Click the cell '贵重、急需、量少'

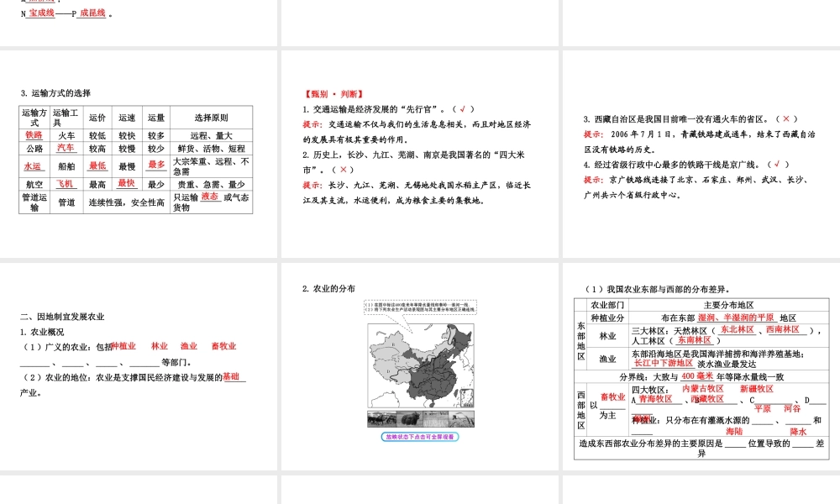[x=211, y=184]
